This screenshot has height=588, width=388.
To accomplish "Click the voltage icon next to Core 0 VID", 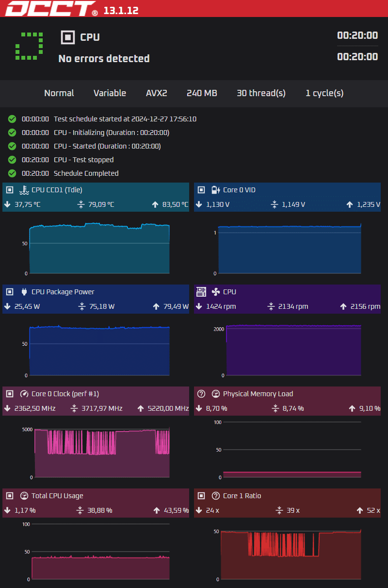I will tap(216, 190).
